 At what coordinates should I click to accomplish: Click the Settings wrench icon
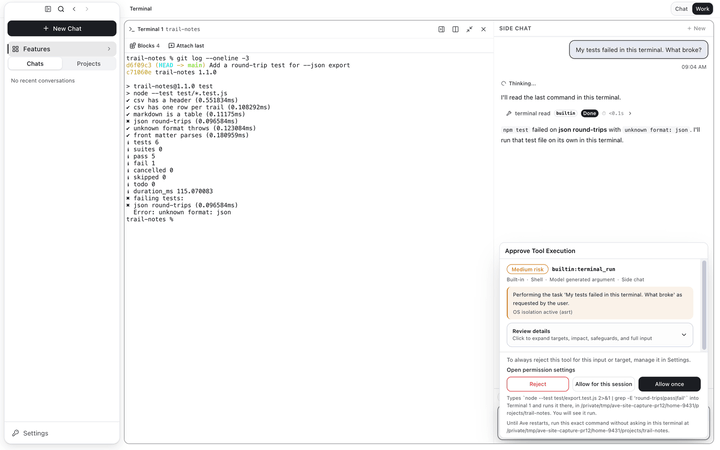[x=16, y=433]
